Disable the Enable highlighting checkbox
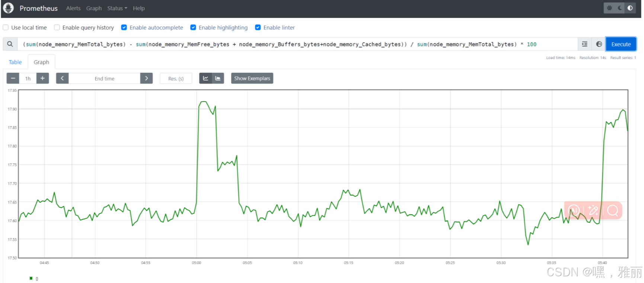Screen dimensions: 644x283 click(x=193, y=27)
